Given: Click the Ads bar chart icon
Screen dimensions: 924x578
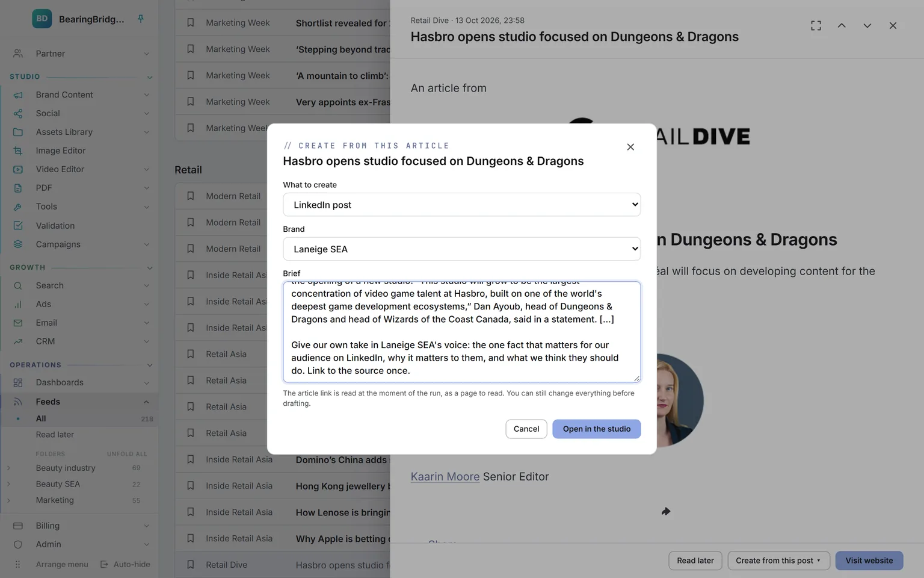Looking at the screenshot, I should [x=18, y=304].
